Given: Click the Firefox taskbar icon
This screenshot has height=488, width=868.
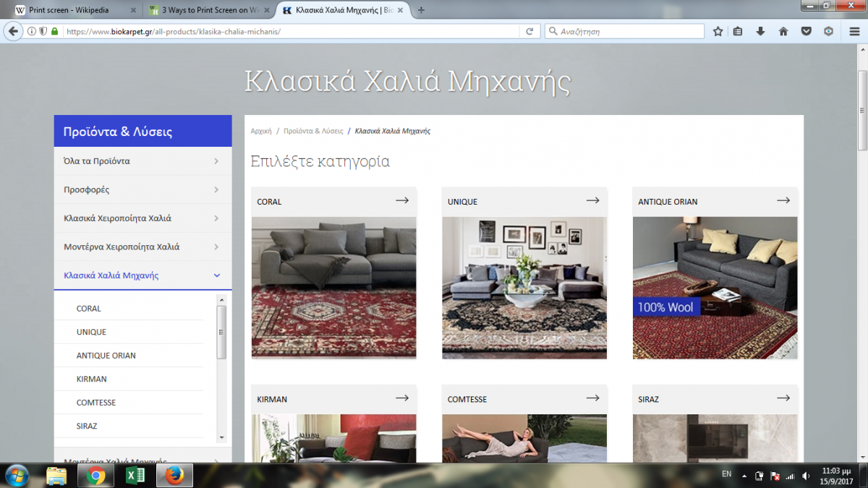Looking at the screenshot, I should point(174,476).
